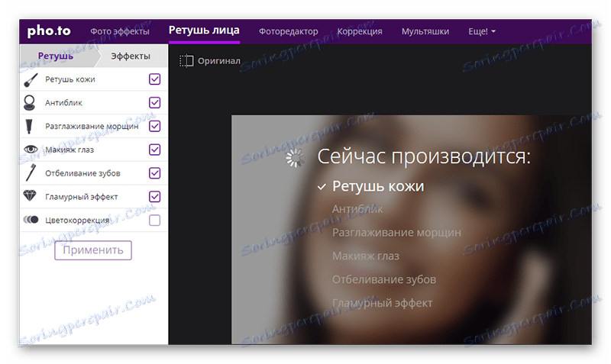Image resolution: width=611 pixels, height=364 pixels.
Task: Click the Применить button
Action: coord(93,250)
